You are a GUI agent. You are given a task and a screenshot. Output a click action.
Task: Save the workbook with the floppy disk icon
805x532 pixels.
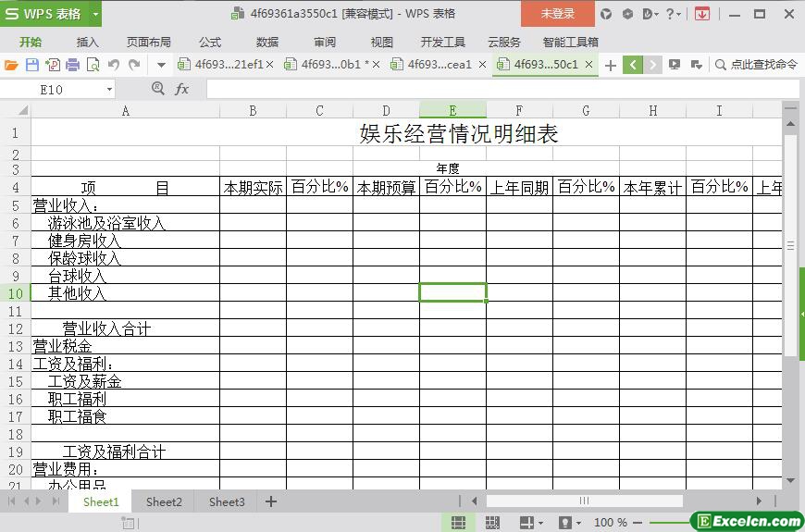tap(31, 65)
